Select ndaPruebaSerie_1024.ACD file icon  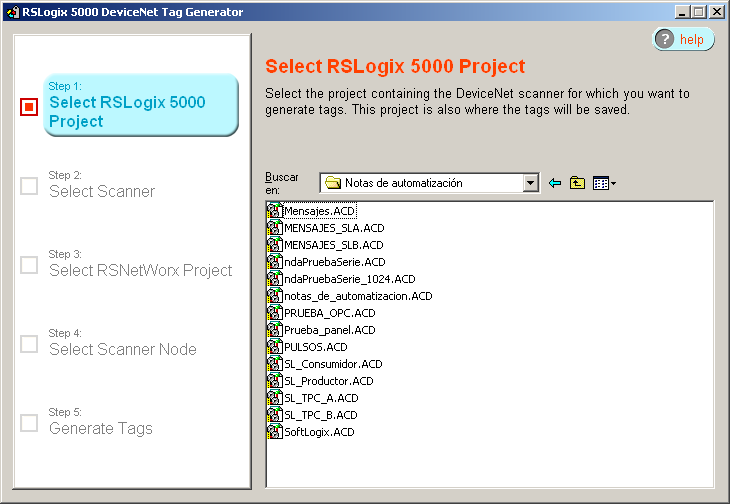coord(275,279)
